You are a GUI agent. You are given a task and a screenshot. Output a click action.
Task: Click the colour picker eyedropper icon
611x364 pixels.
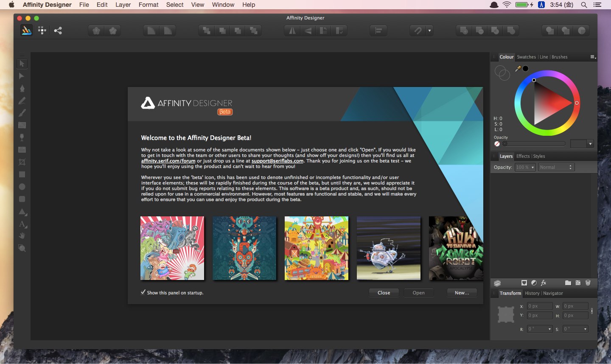click(x=518, y=69)
